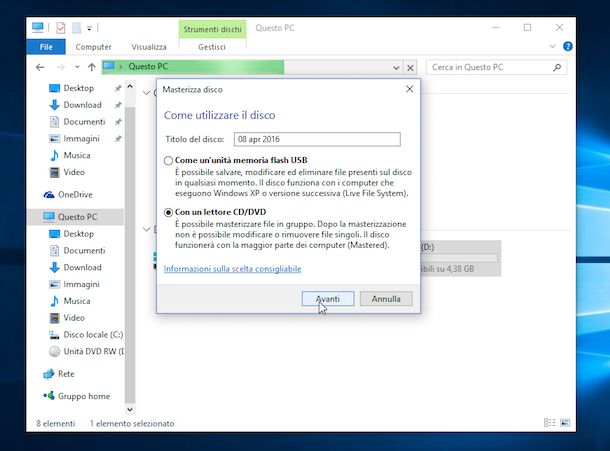Click the D: drive capacity bar
610x451 pixels.
click(459, 258)
